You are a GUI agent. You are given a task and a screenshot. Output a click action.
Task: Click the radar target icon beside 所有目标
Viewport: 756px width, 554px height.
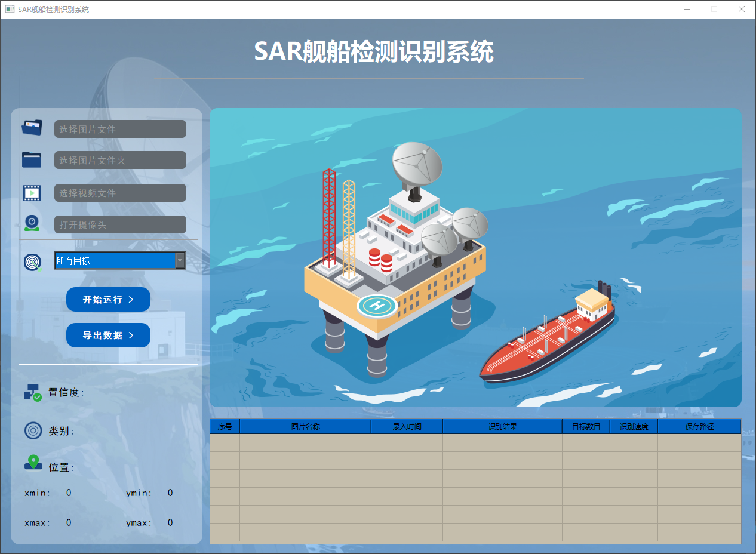point(33,262)
